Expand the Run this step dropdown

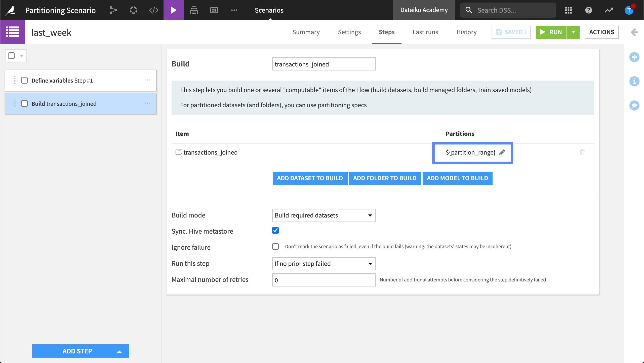(324, 264)
